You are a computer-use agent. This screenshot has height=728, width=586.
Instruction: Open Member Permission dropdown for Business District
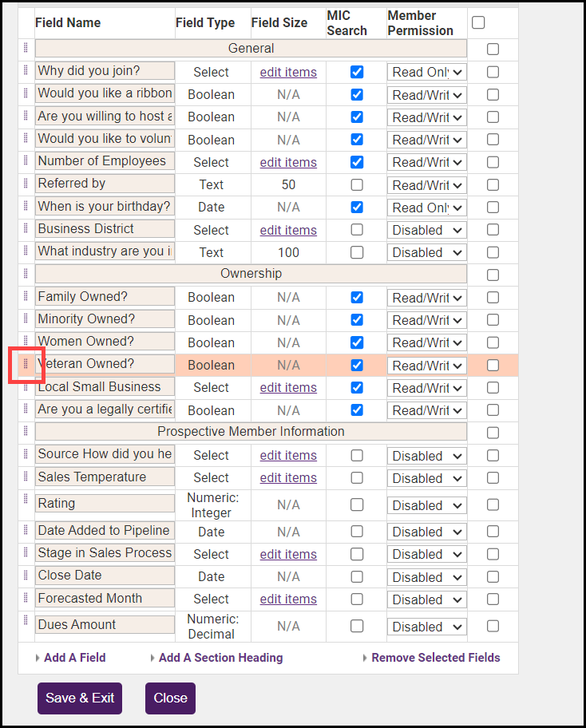point(426,230)
